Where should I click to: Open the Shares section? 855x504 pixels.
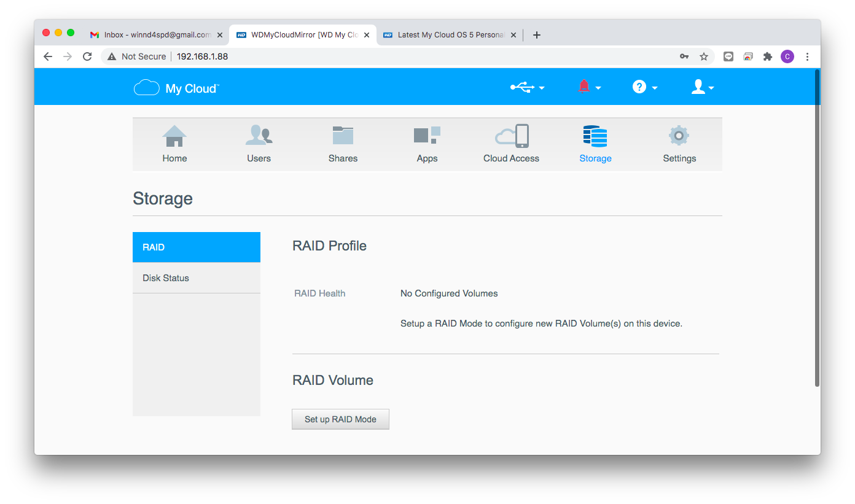pos(343,144)
